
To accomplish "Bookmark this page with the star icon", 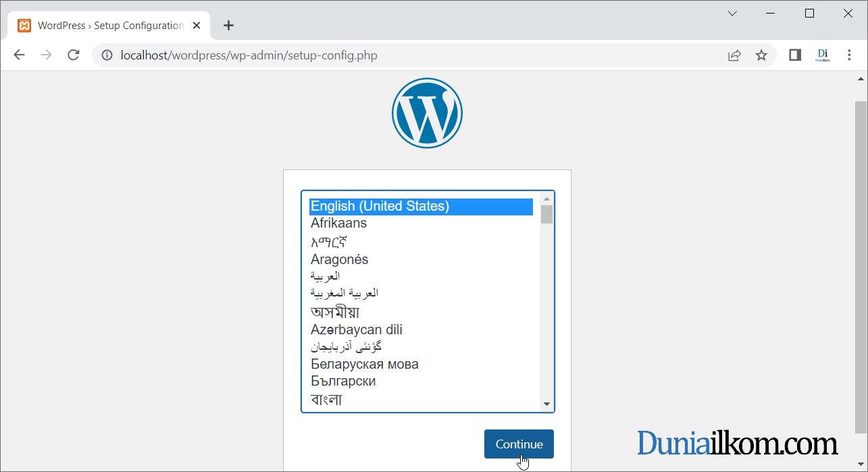I will [761, 55].
